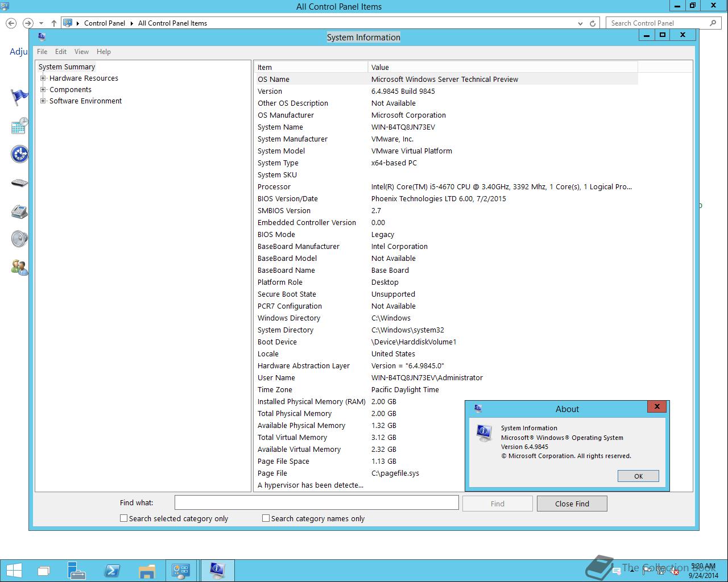This screenshot has width=728, height=582.
Task: Launch Windows PowerShell from the taskbar
Action: [x=111, y=571]
